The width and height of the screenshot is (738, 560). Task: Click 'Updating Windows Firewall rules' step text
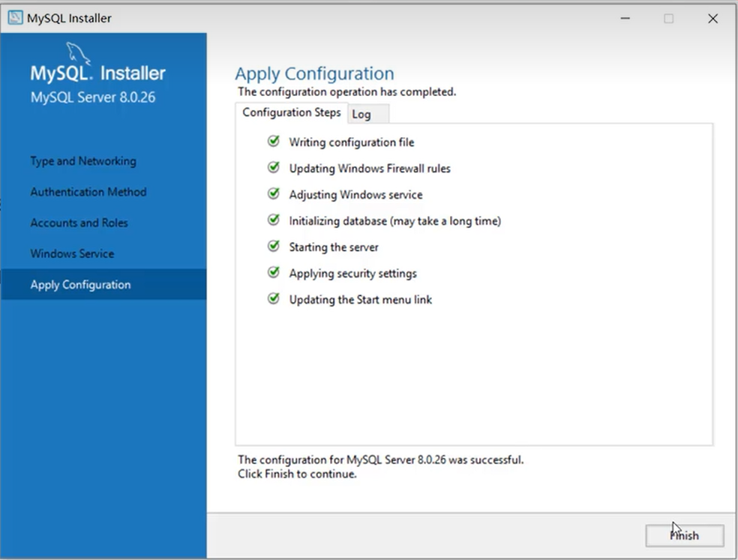click(x=370, y=169)
